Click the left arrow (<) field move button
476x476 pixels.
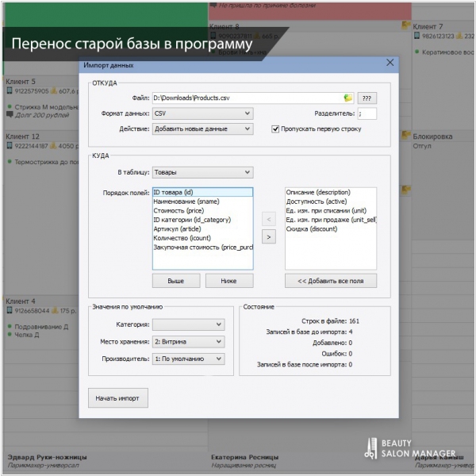coord(268,219)
